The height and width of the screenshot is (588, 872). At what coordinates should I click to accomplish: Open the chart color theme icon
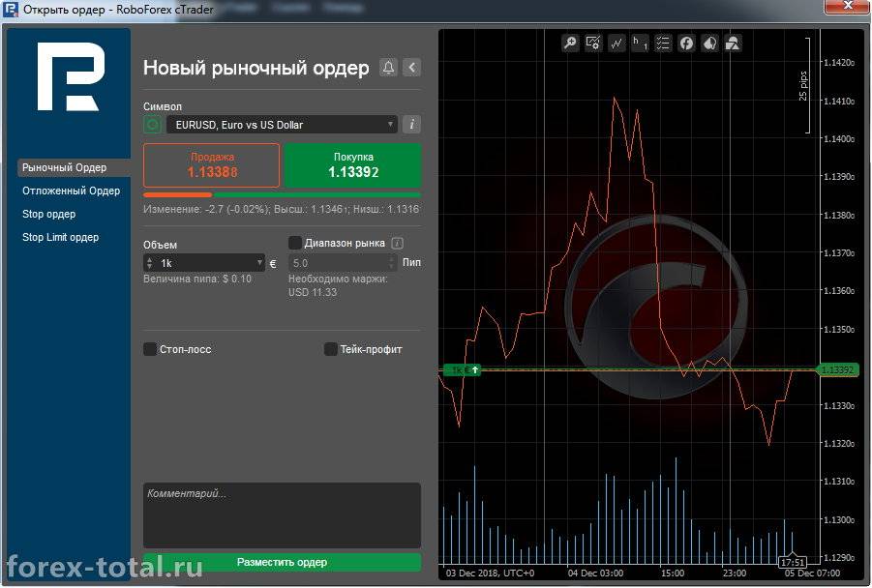(709, 43)
